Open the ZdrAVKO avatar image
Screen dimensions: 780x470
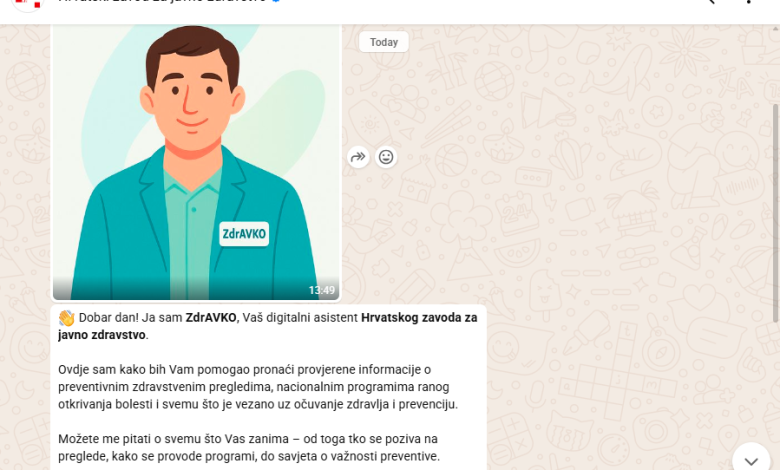point(196,162)
